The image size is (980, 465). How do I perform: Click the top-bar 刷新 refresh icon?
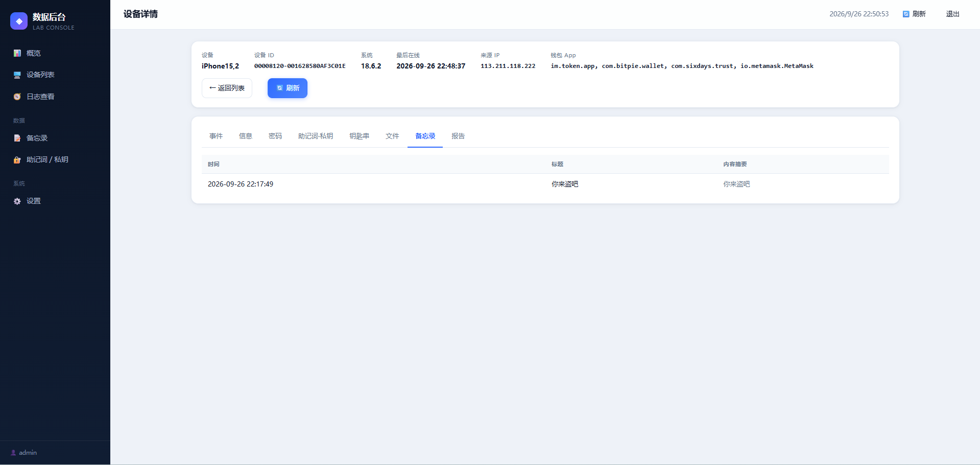coord(906,14)
